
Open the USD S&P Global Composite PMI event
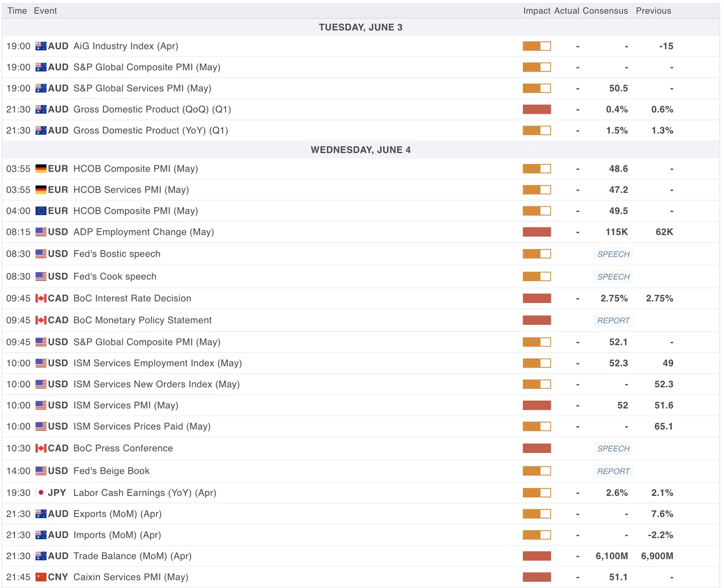point(147,342)
